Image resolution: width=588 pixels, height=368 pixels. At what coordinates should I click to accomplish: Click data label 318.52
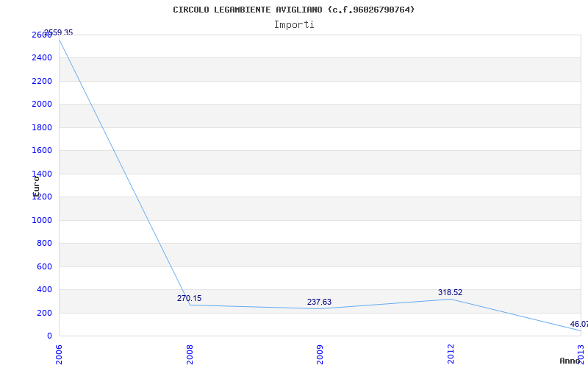pos(450,292)
